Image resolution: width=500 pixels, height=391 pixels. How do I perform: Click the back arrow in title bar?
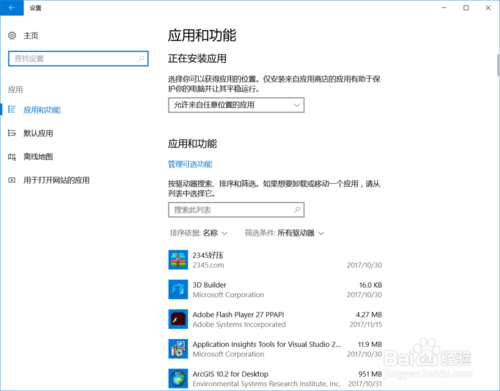tap(12, 8)
